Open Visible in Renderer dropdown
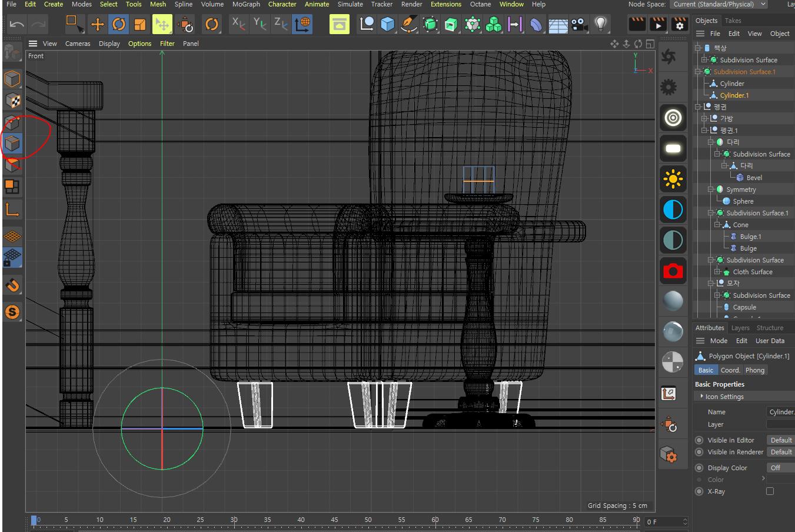 click(780, 452)
